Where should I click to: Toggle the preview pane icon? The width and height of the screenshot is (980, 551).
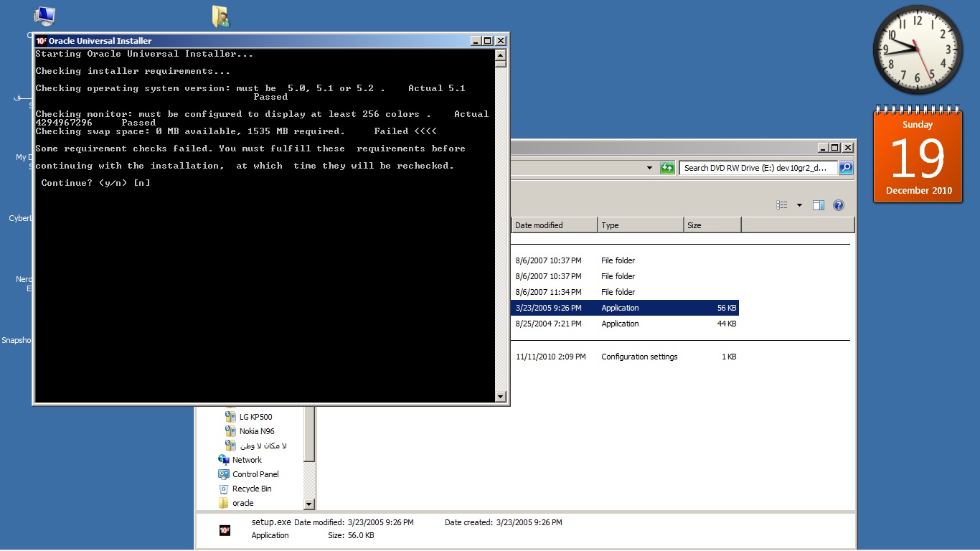pyautogui.click(x=819, y=205)
